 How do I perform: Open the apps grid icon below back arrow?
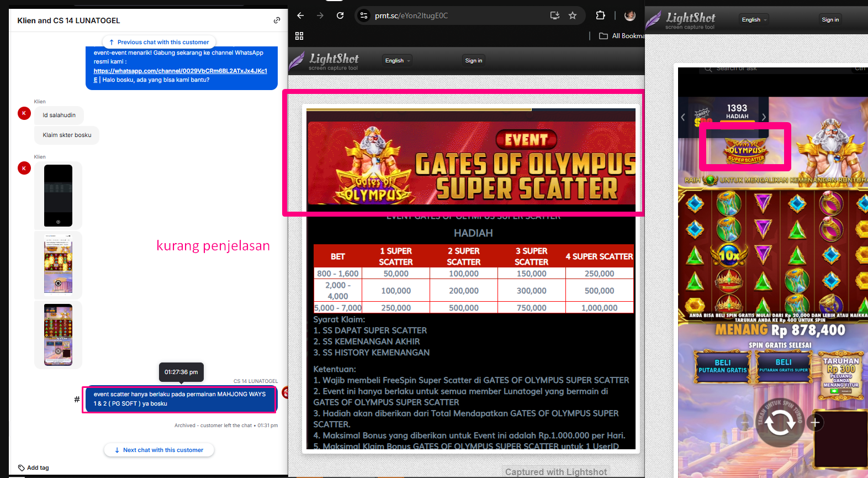(x=299, y=36)
